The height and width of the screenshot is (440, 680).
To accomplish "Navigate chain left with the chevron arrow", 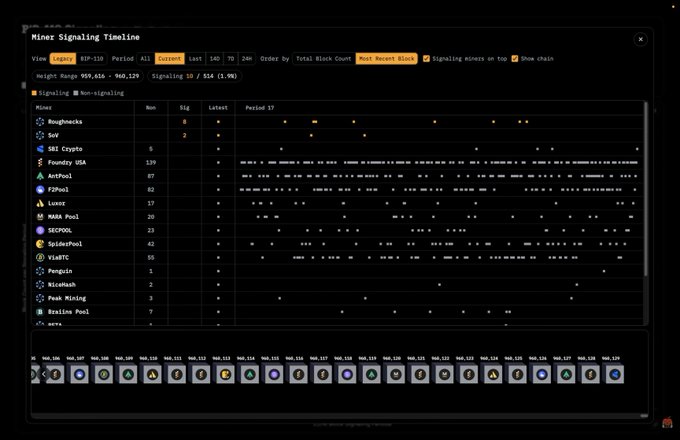I will click(43, 374).
